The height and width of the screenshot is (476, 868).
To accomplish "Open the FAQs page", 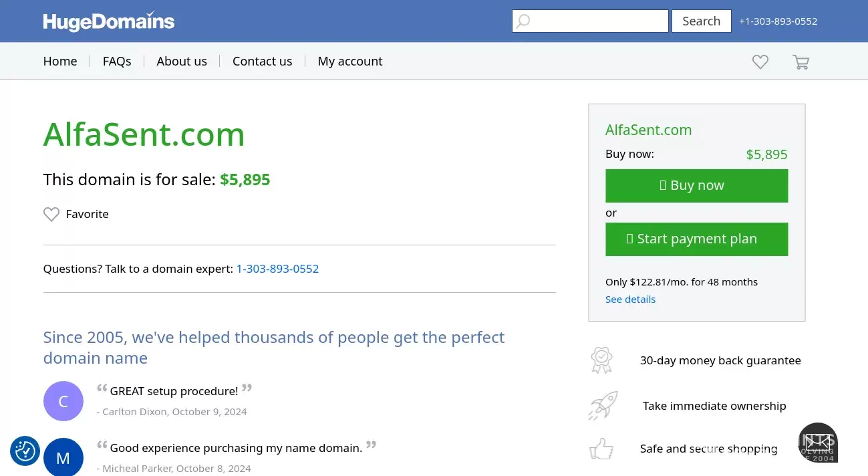I will tap(117, 62).
